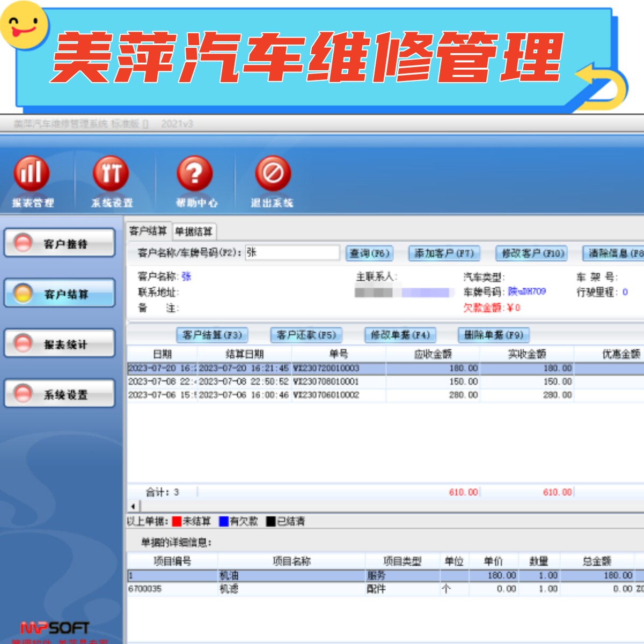Click the 实收金额 column header
This screenshot has width=644, height=644.
point(527,354)
